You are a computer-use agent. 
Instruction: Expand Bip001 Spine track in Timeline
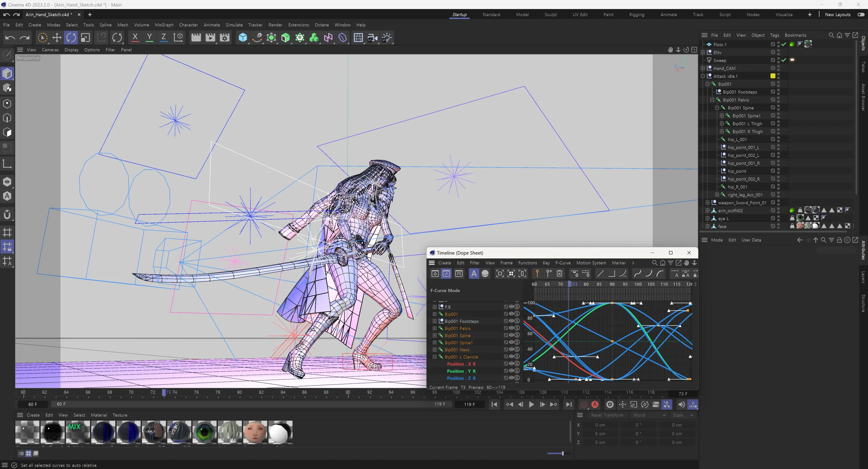[435, 335]
